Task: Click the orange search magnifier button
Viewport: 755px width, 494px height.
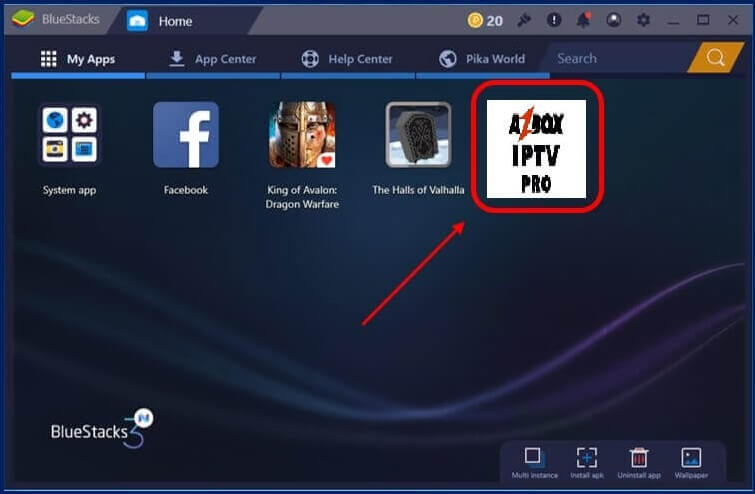Action: [x=715, y=57]
